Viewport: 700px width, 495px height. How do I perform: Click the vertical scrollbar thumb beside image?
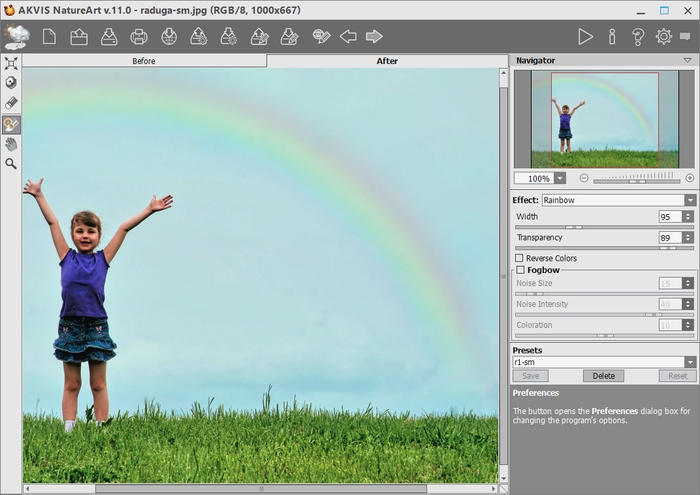(x=504, y=276)
